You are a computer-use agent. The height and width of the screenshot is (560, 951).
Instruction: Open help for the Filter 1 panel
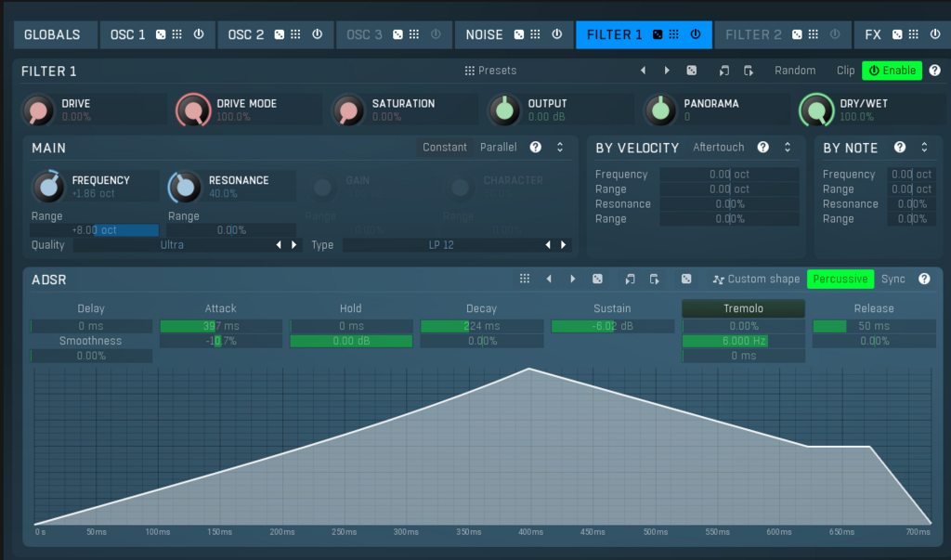click(x=934, y=71)
